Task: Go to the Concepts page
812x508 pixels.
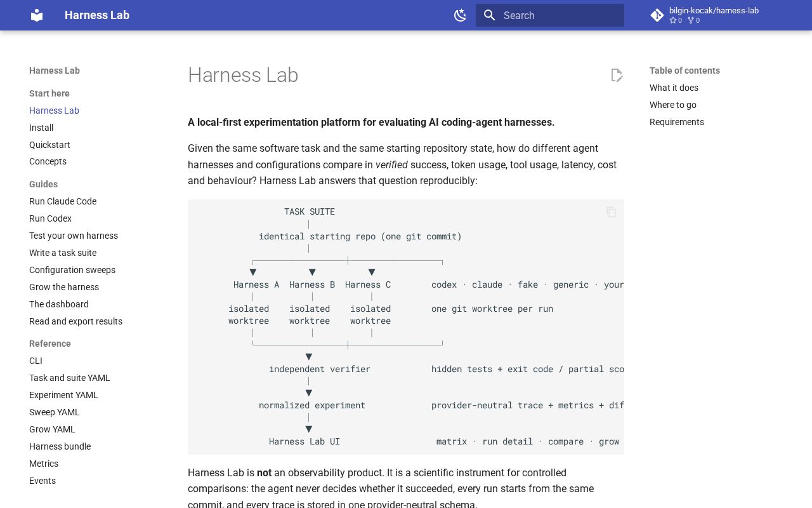Action: coord(48,161)
